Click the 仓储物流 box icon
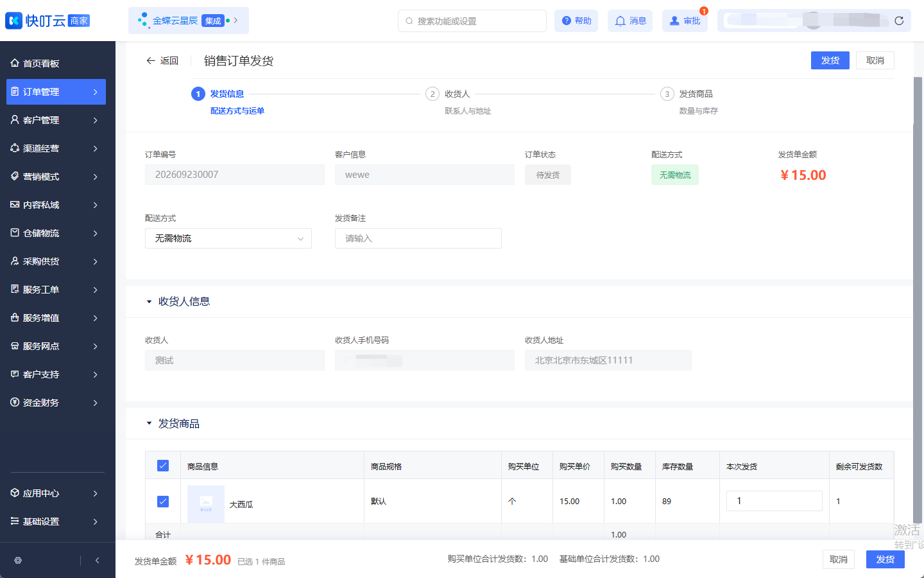Screen dimensions: 924x578 [x=15, y=232]
